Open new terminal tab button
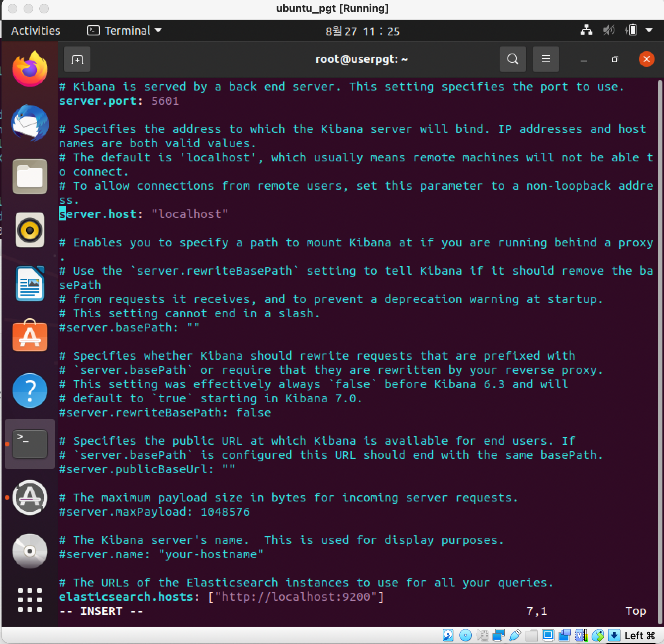664x644 pixels. click(x=77, y=59)
